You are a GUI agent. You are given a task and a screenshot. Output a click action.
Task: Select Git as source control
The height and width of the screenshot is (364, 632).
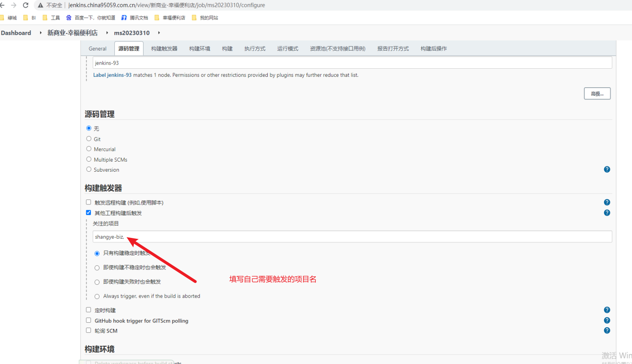[89, 139]
